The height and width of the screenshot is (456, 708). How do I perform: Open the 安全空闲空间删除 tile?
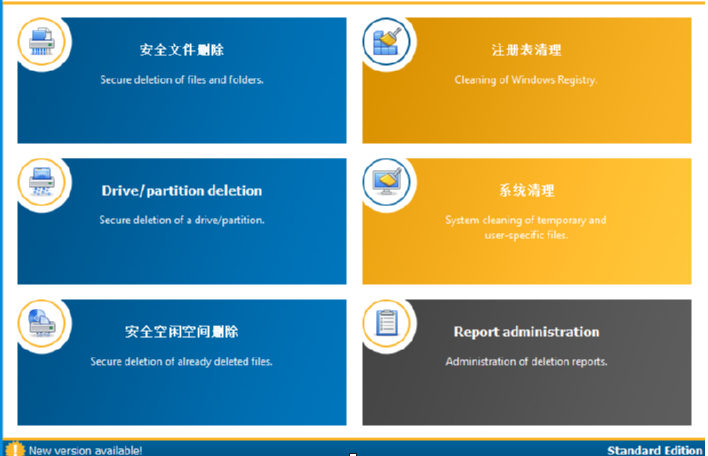coord(182,362)
